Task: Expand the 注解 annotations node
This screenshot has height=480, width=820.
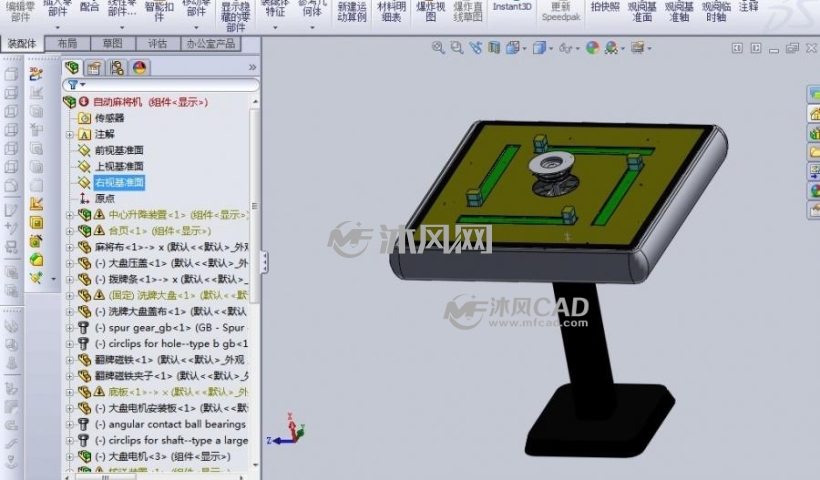Action: point(70,134)
